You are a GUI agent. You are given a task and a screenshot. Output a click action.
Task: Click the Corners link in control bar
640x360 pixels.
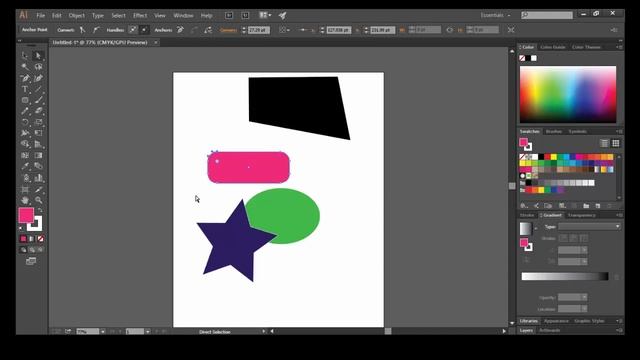pyautogui.click(x=228, y=30)
